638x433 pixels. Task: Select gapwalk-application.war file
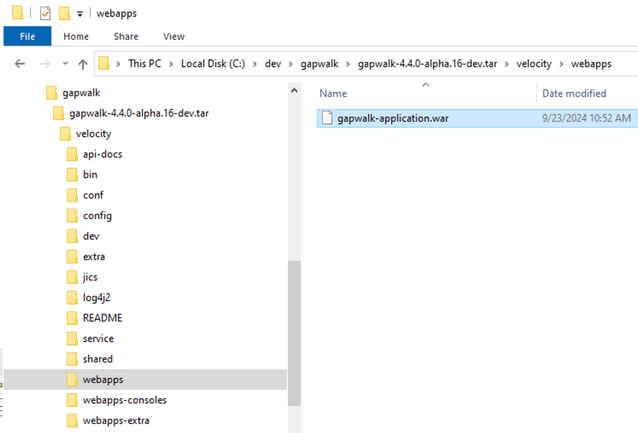(x=477, y=118)
